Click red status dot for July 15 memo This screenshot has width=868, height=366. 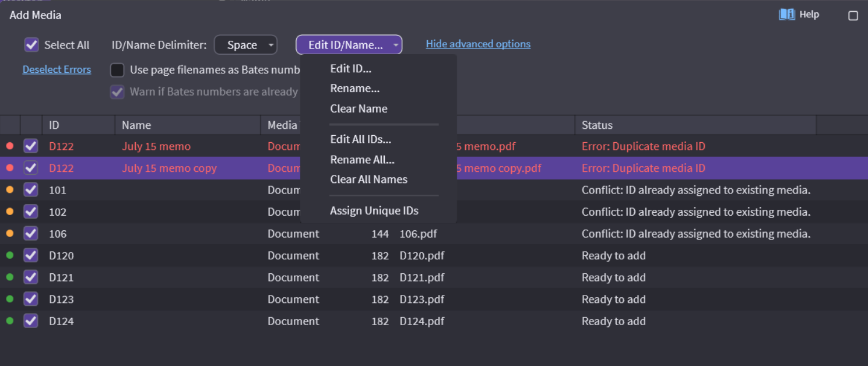(10, 146)
